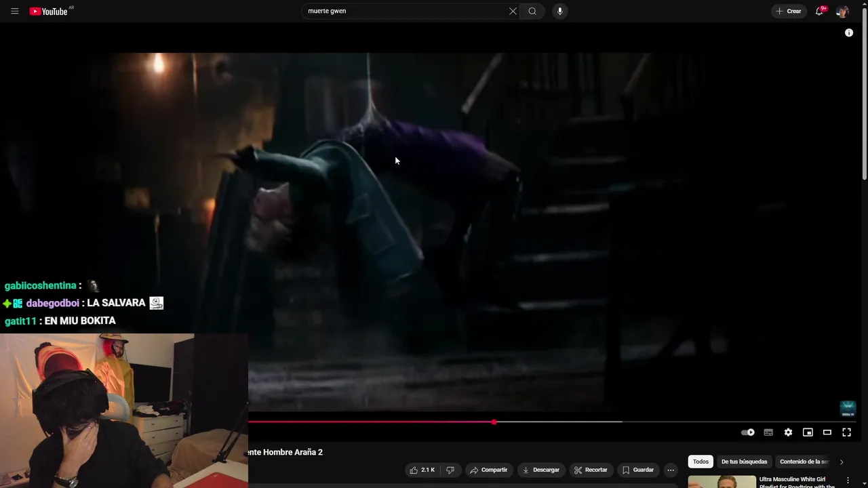Click the Recortar clip button
This screenshot has width=868, height=488.
point(591,470)
